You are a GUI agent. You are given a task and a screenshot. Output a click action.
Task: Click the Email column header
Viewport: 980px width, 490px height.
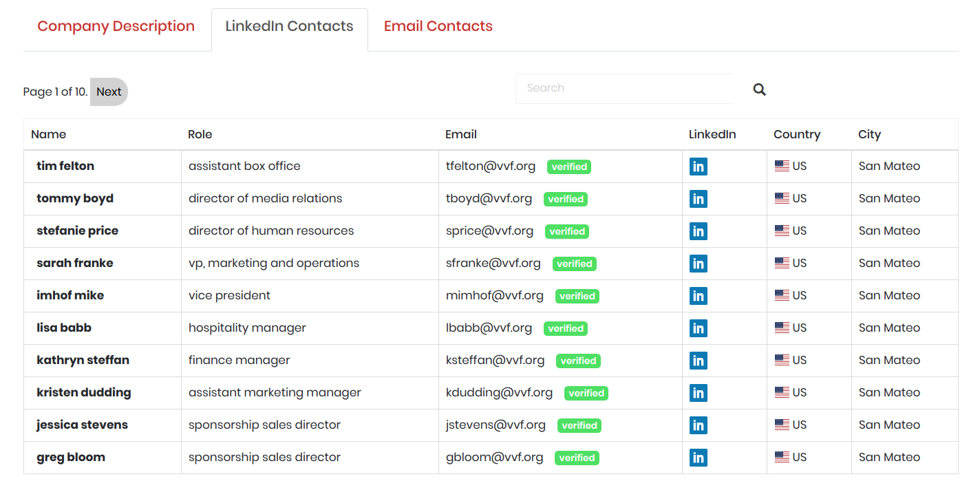point(460,135)
